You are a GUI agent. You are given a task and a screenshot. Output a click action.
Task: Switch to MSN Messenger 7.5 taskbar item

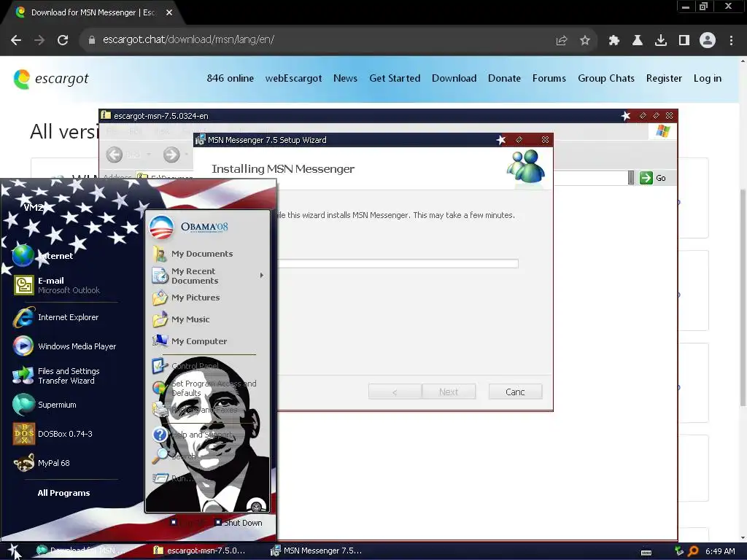(317, 551)
